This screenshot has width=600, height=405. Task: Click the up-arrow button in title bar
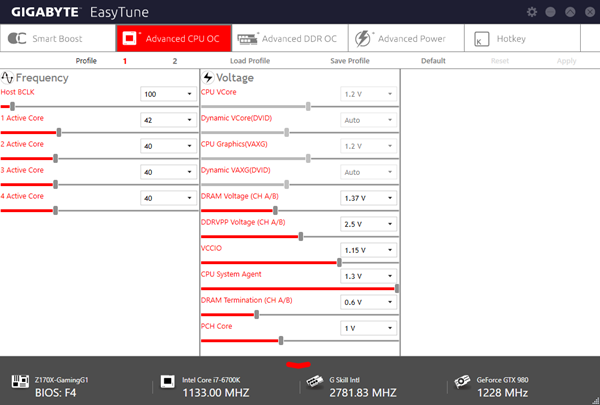570,12
